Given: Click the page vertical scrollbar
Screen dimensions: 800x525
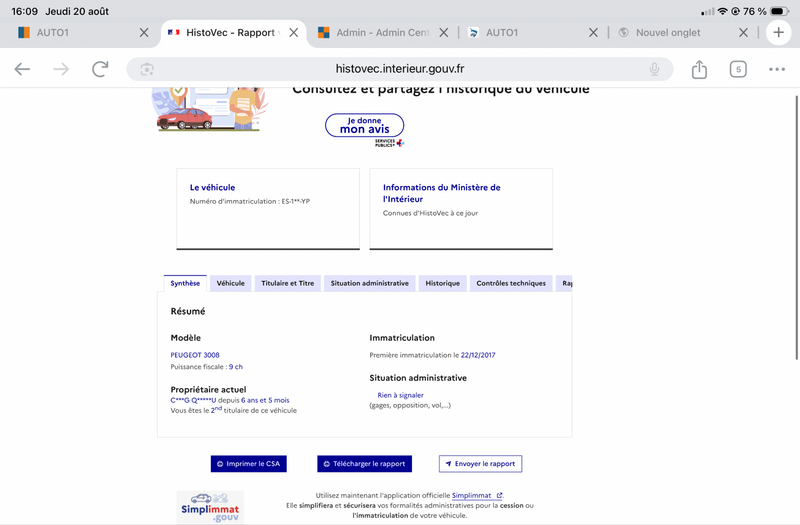Looking at the screenshot, I should click(797, 228).
